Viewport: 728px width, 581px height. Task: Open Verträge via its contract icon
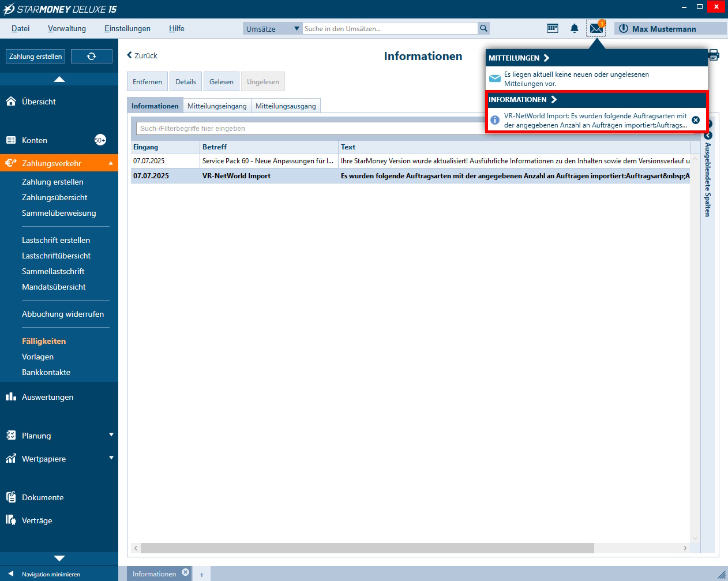pyautogui.click(x=11, y=520)
